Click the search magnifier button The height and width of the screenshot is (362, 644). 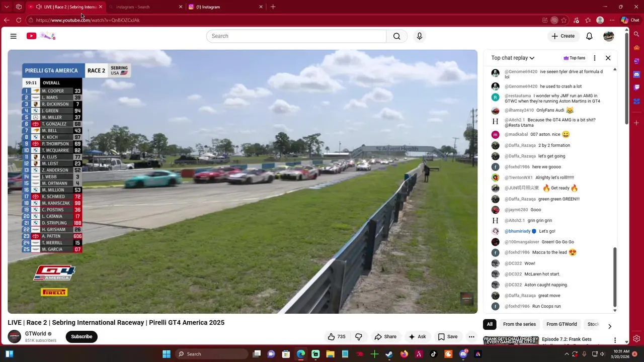point(397,36)
